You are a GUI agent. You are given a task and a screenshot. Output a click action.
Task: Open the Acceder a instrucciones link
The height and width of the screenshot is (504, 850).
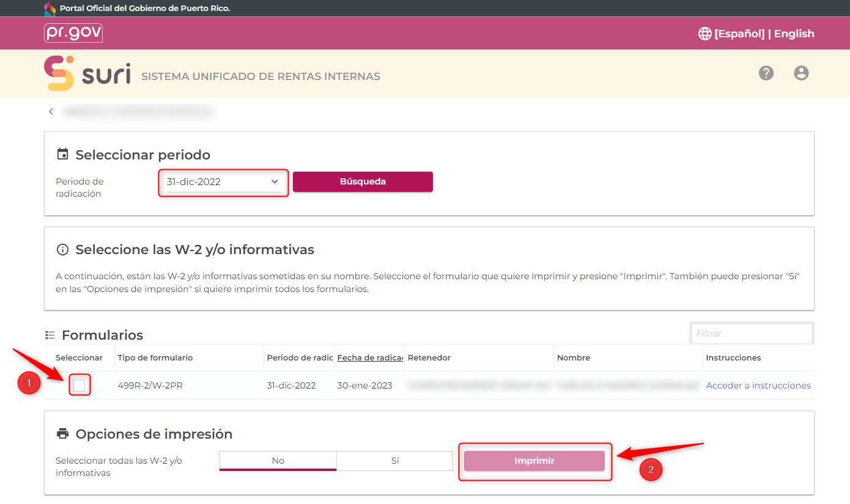coord(758,385)
